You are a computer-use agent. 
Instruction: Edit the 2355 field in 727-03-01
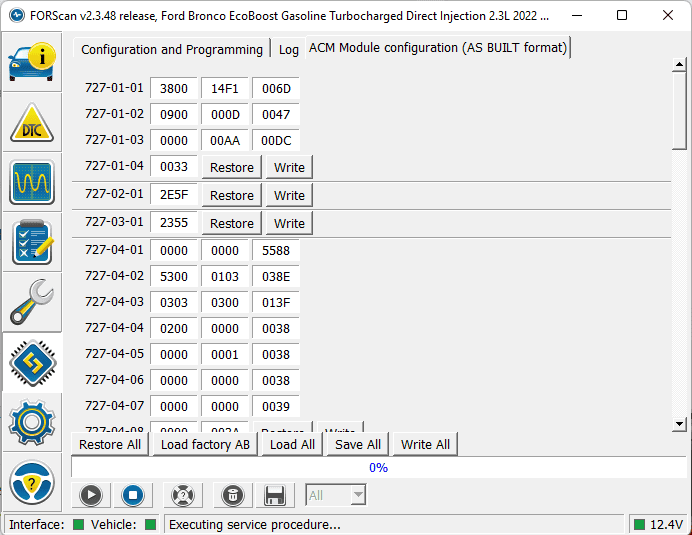pos(174,222)
